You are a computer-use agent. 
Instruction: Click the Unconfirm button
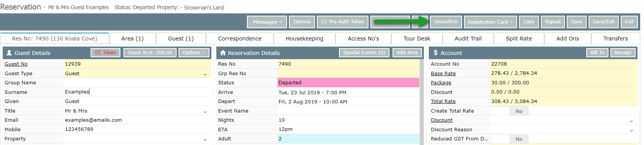[446, 22]
